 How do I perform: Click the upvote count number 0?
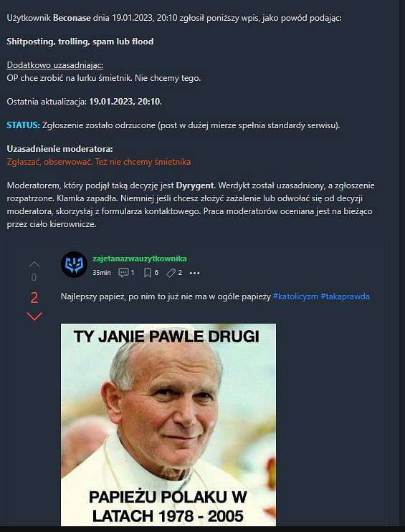coord(34,277)
